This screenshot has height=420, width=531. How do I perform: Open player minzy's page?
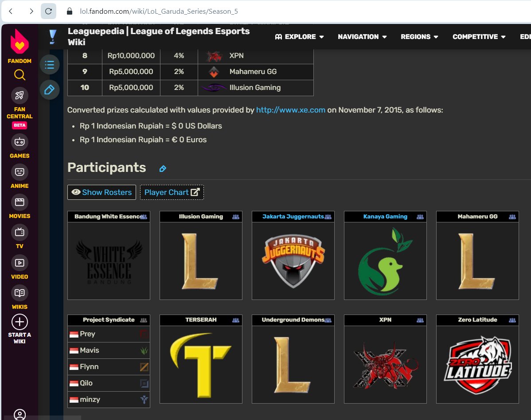pyautogui.click(x=90, y=400)
